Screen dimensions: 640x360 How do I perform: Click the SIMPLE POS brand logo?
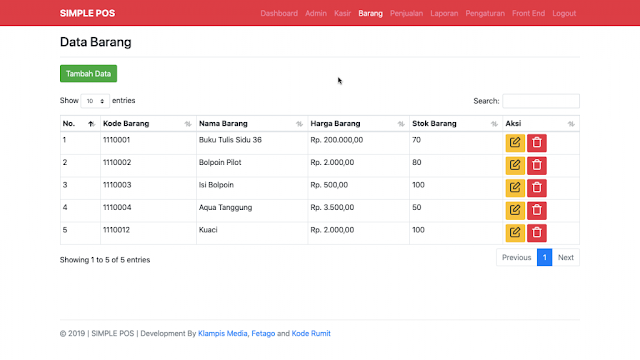[x=87, y=13]
